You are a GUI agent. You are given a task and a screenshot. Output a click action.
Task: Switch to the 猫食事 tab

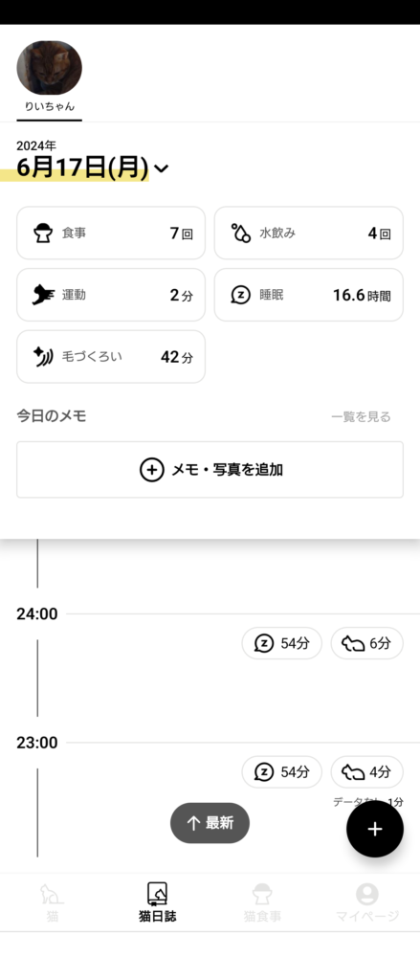point(262,902)
